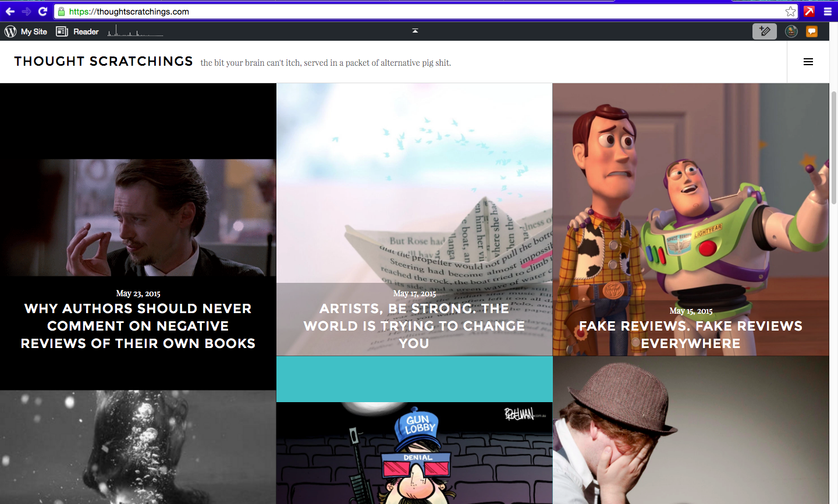Click the page's vertical scrollbar thumb
Image resolution: width=838 pixels, height=504 pixels.
point(833,147)
